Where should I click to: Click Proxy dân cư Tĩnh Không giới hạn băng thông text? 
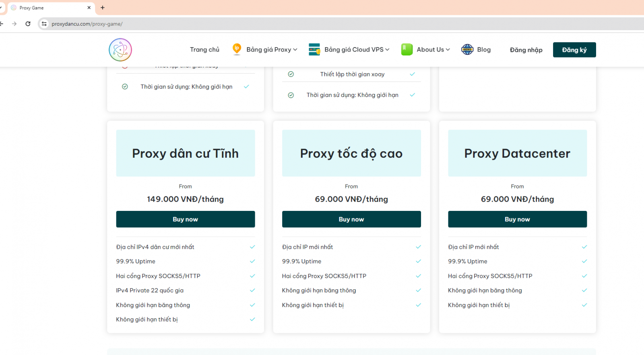[153, 305]
